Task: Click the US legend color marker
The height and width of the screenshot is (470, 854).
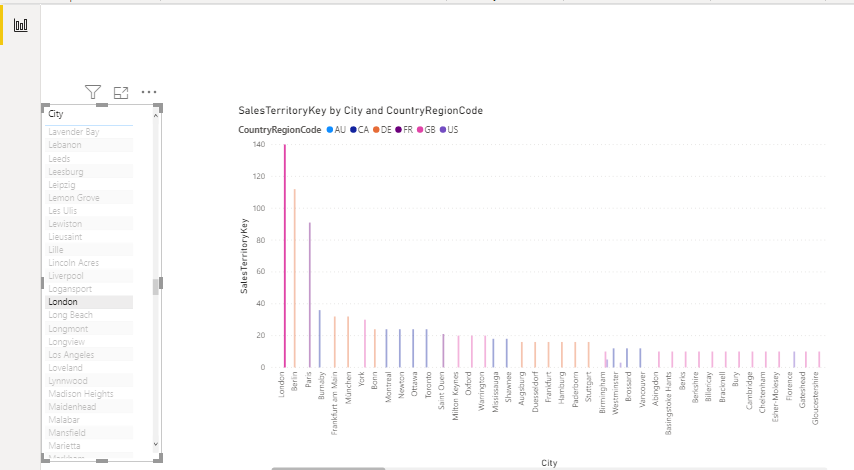Action: coord(443,130)
